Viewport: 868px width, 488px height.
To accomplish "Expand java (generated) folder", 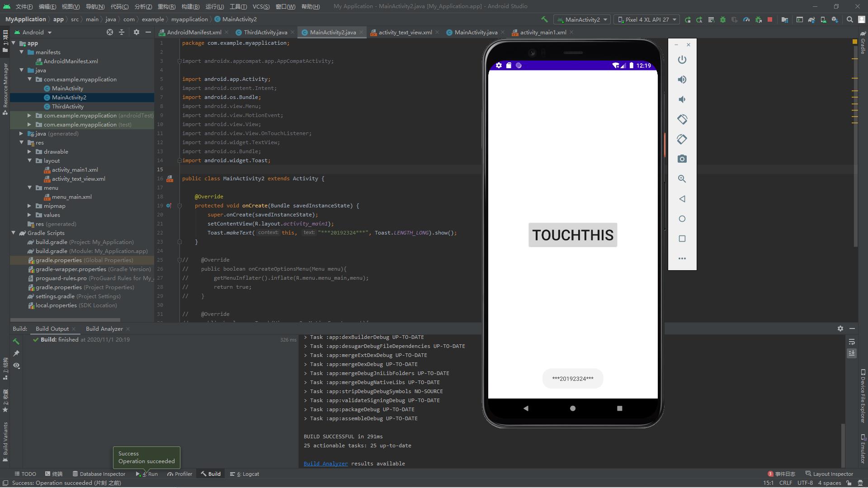I will [x=22, y=134].
